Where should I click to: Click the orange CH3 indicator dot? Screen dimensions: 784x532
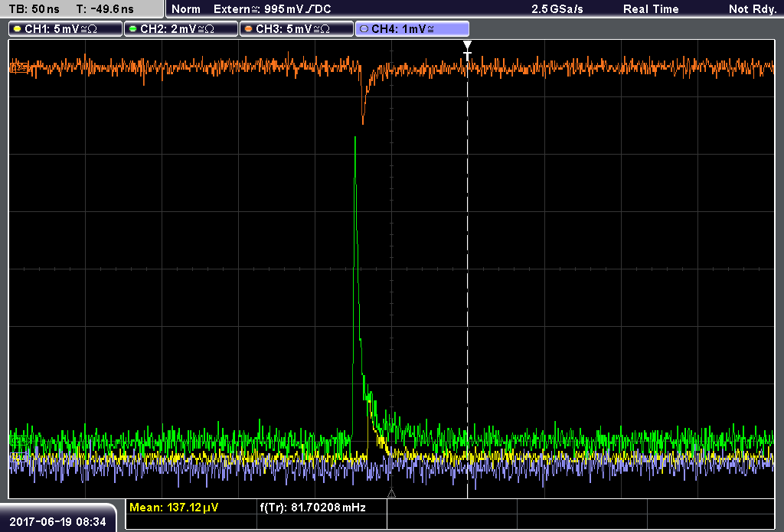[x=249, y=29]
